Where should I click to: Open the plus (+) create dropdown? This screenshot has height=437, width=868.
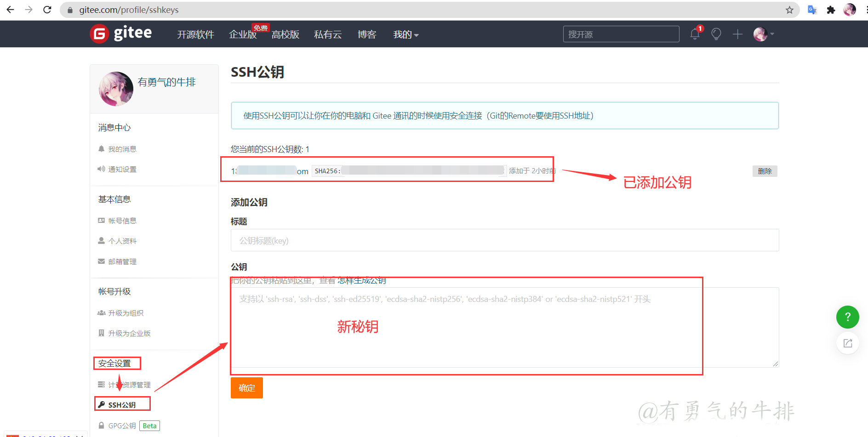point(737,34)
